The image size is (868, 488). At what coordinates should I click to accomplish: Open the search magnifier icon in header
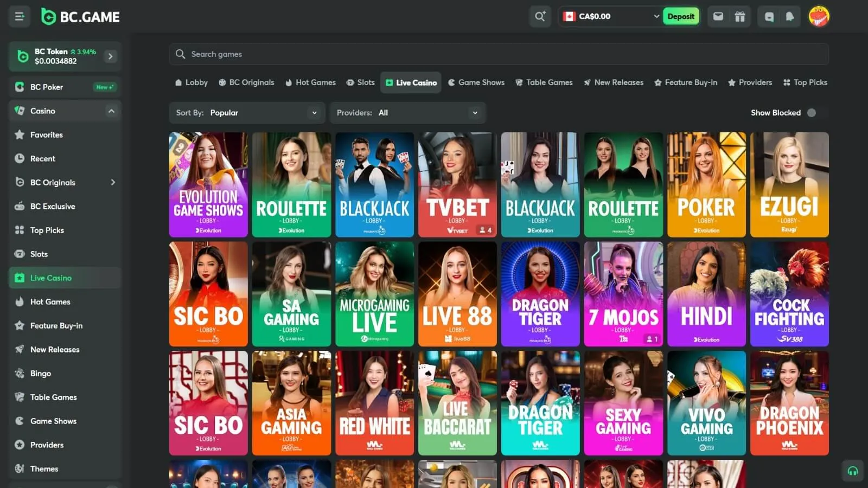[540, 16]
